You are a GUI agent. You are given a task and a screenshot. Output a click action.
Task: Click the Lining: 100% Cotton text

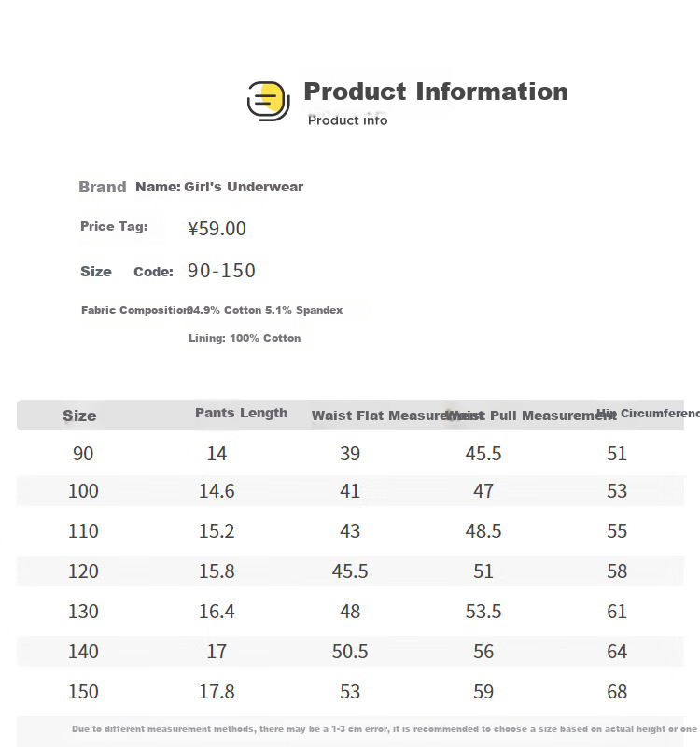(245, 338)
